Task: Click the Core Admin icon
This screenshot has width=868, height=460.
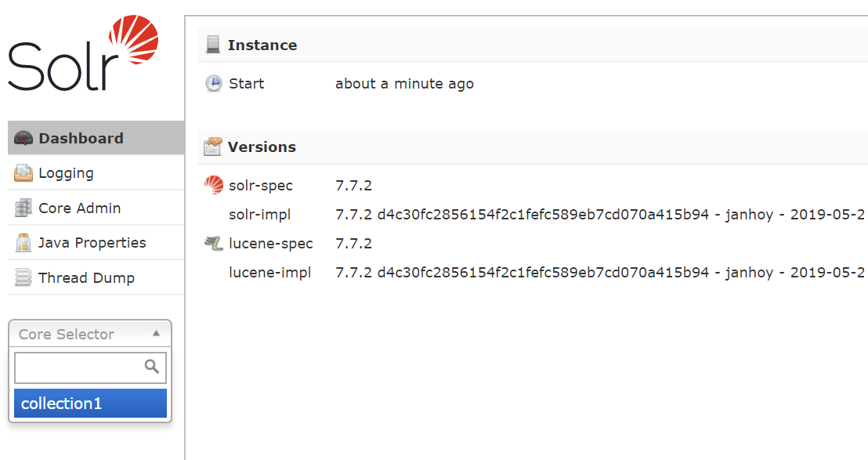Action: pyautogui.click(x=24, y=208)
